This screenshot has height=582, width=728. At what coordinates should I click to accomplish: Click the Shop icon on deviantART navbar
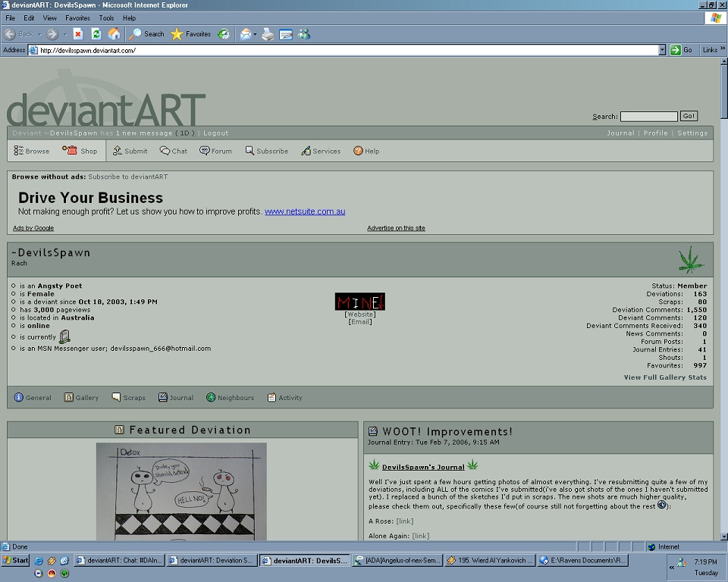tap(82, 151)
